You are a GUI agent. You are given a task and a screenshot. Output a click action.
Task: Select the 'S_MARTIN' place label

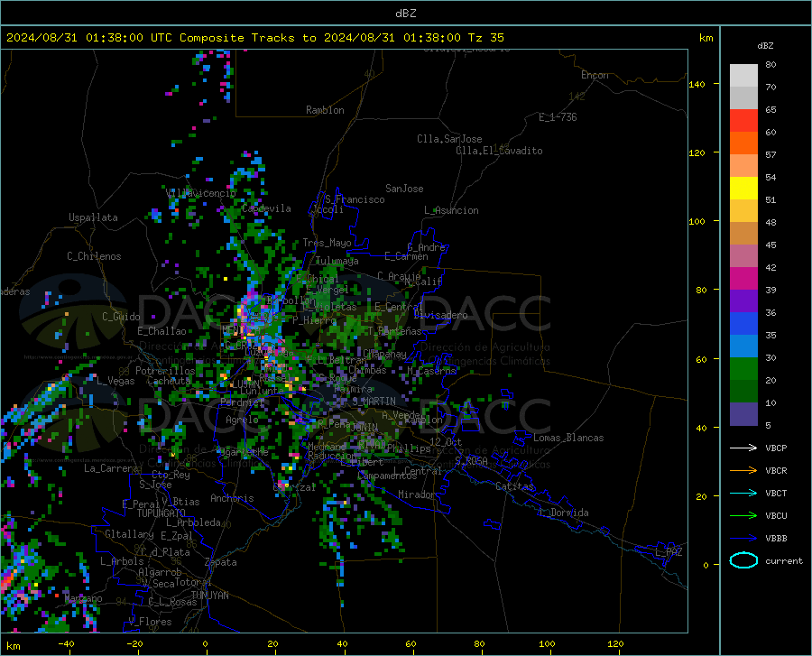374,402
